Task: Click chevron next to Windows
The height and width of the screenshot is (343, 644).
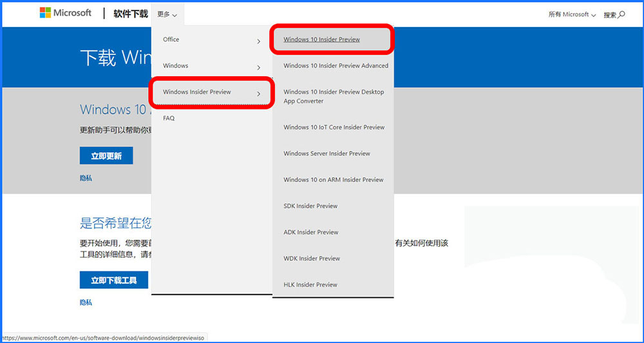Action: click(x=258, y=68)
